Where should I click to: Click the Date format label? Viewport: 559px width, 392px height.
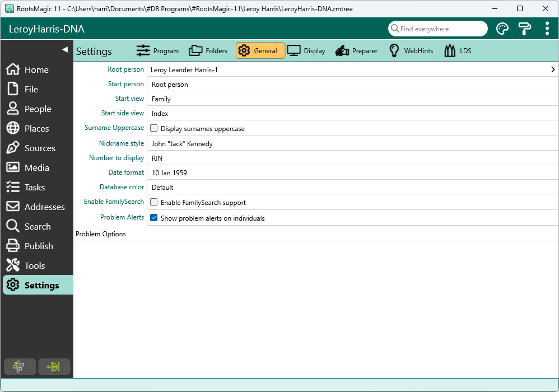coord(126,172)
